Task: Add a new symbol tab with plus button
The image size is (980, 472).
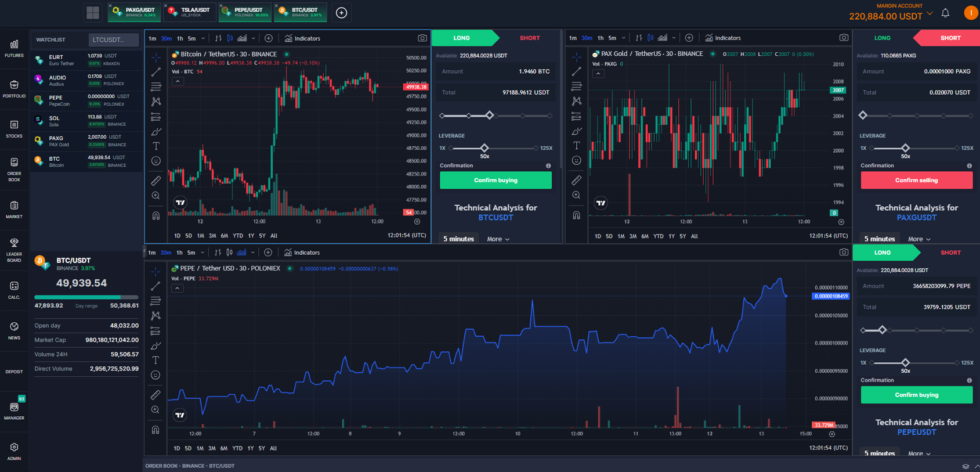Action: point(341,13)
